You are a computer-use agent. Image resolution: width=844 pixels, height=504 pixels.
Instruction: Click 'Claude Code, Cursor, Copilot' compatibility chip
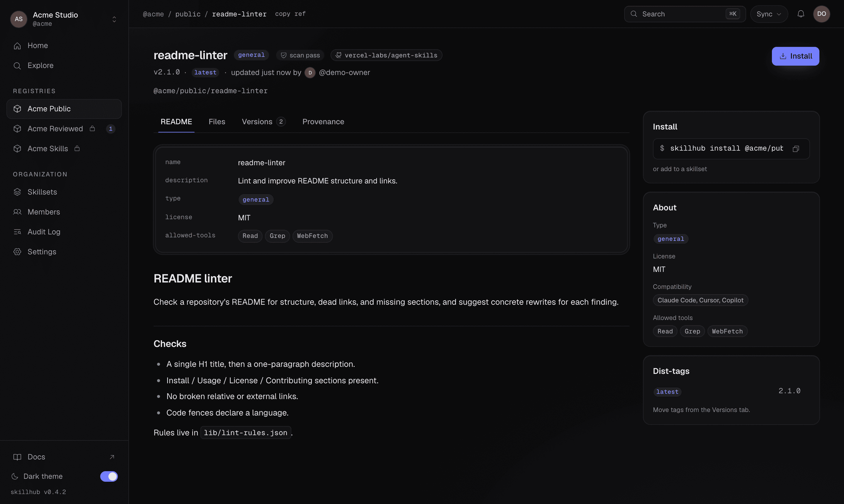pyautogui.click(x=700, y=300)
